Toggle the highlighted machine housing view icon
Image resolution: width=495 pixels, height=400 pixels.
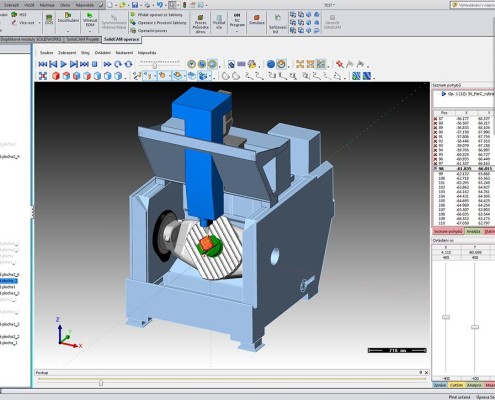pyautogui.click(x=203, y=76)
